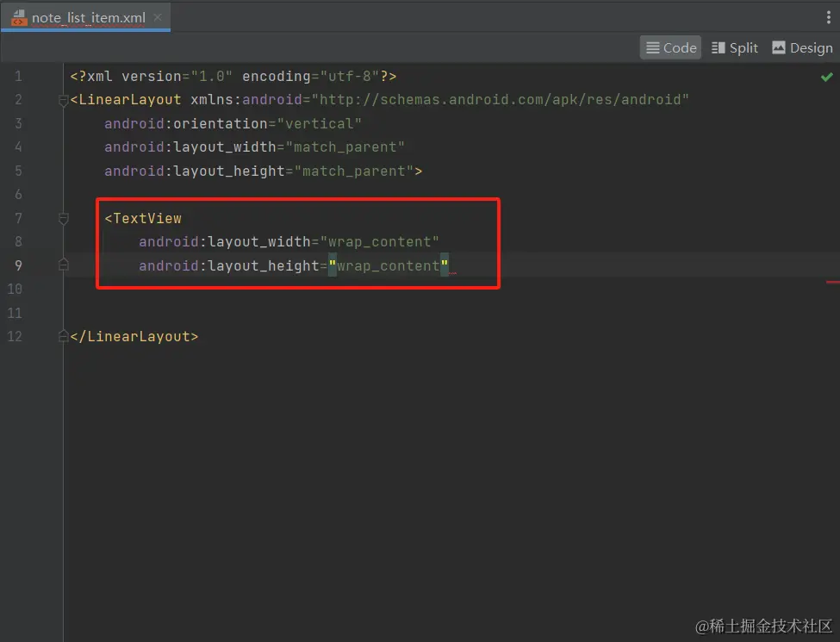This screenshot has height=642, width=840.
Task: Collapse the LinearLayout tag fold on line 2
Action: click(x=63, y=100)
